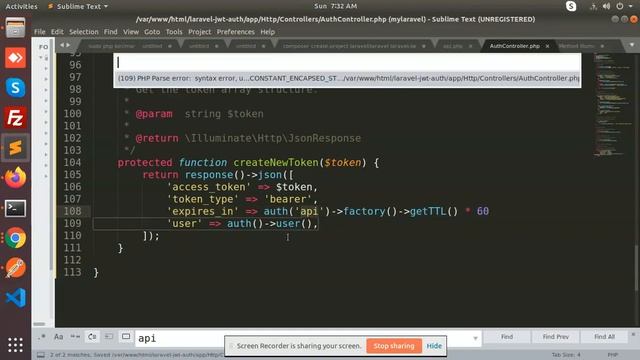640x360 pixels.
Task: Change Tab Size: 4 setting
Action: 566,355
